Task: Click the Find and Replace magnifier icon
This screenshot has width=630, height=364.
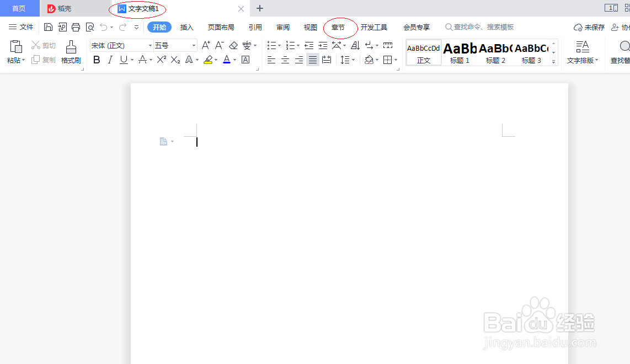Action: [624, 47]
